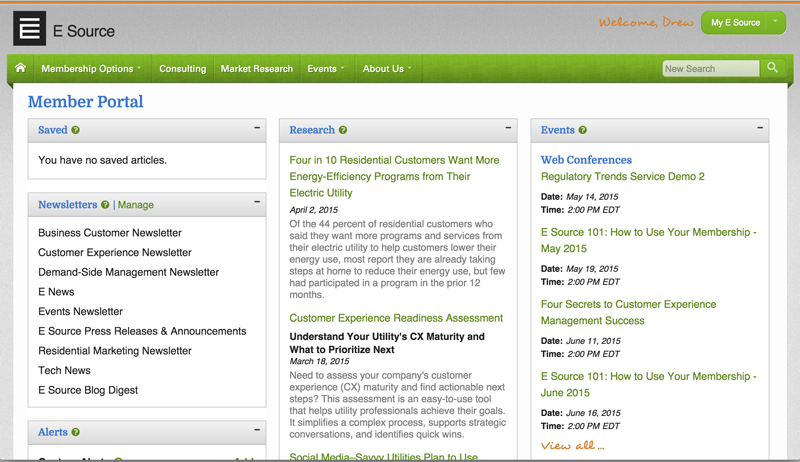Open the Four in 10 Residential Customers article
The height and width of the screenshot is (462, 800).
(x=394, y=176)
